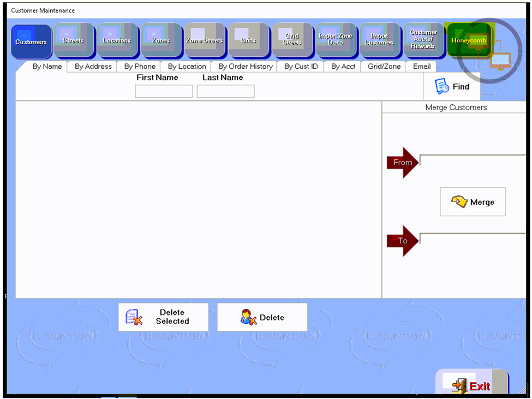532x399 pixels.
Task: Launch the Honeycomb button
Action: click(x=468, y=40)
